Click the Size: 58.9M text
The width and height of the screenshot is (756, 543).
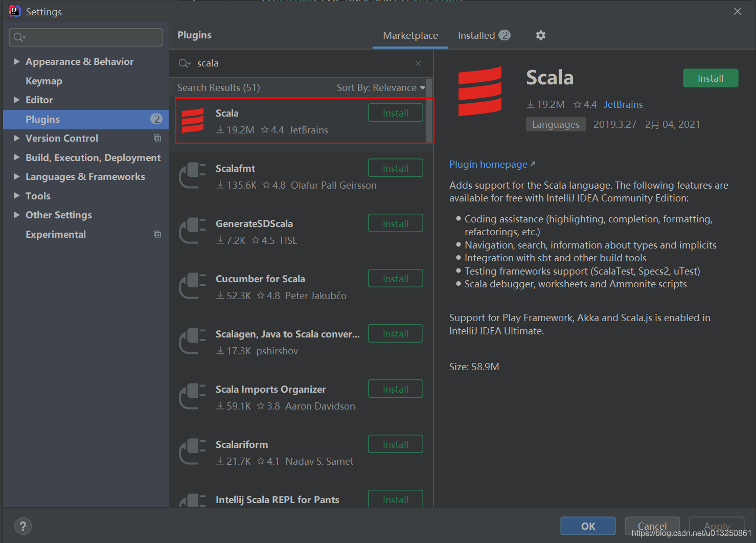[474, 367]
